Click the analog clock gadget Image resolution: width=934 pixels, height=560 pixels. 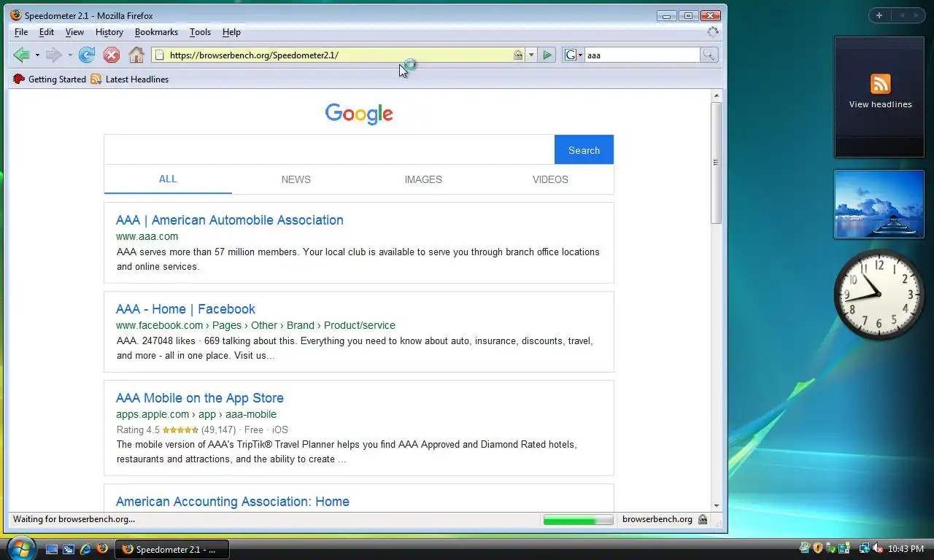pos(879,295)
